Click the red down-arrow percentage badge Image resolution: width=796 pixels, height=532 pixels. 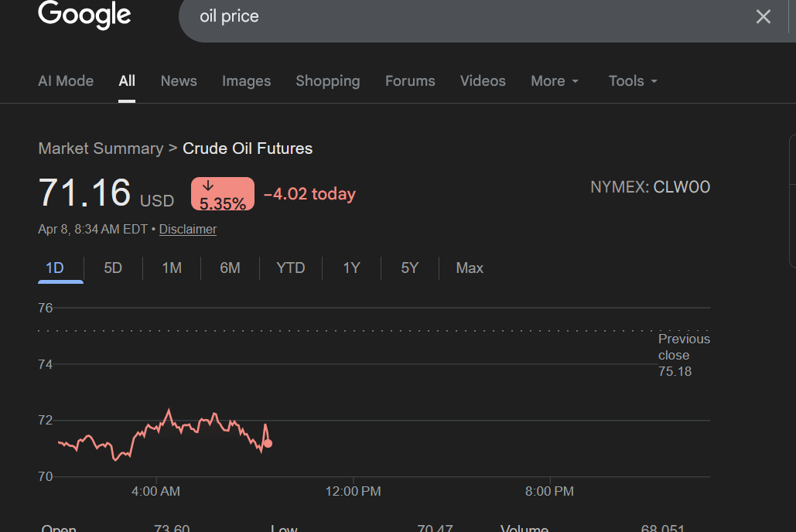click(x=223, y=194)
